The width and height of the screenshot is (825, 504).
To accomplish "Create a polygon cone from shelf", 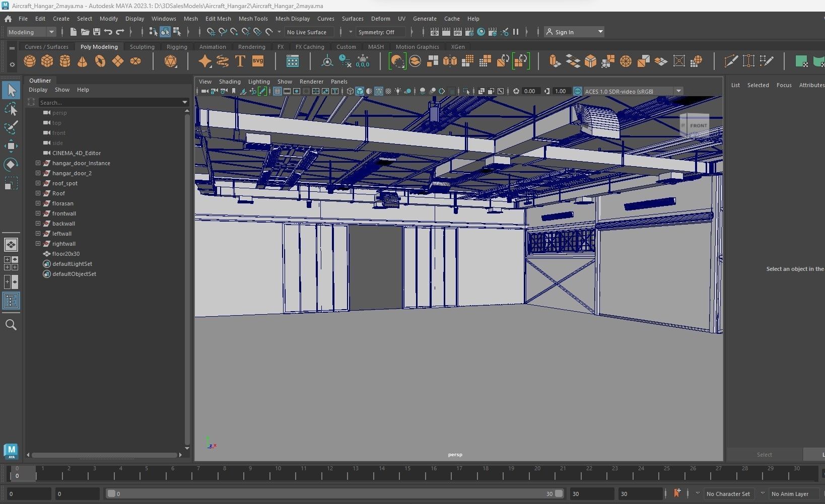I will click(x=82, y=61).
